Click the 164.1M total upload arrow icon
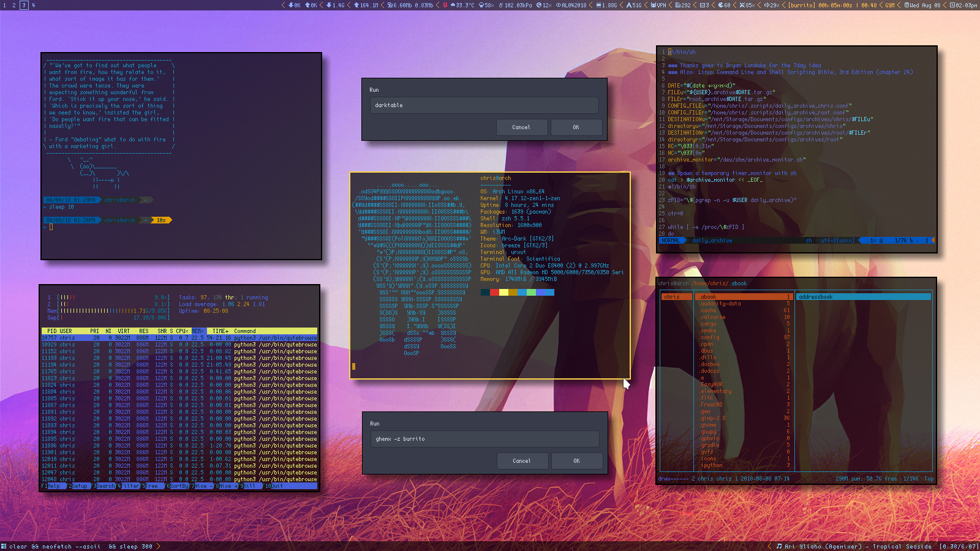980x551 pixels. pyautogui.click(x=356, y=5)
